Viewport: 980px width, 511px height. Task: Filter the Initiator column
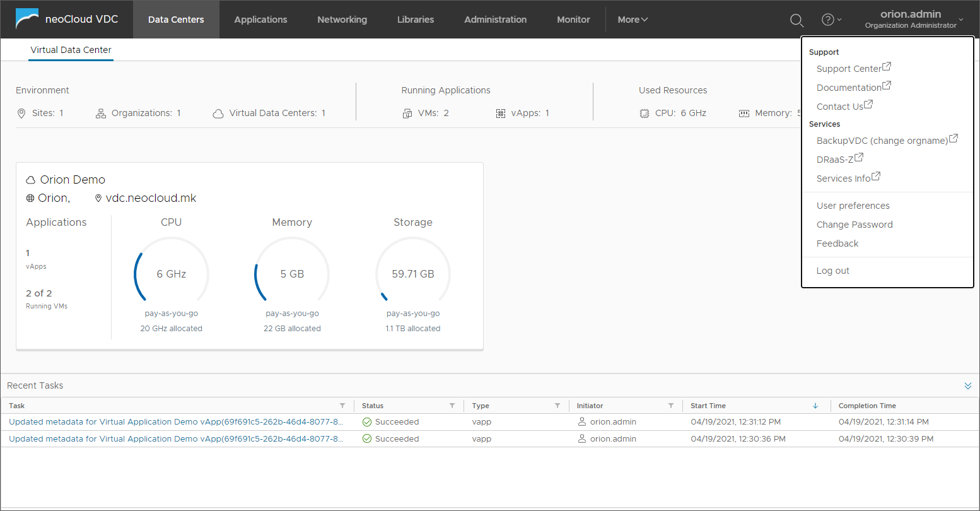(x=671, y=406)
